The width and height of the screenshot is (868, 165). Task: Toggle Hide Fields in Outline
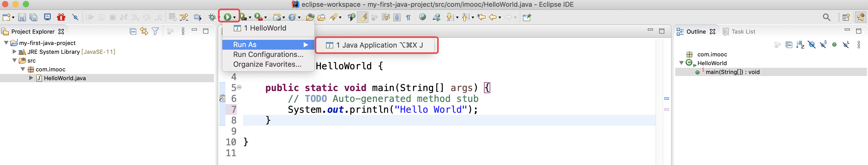812,45
